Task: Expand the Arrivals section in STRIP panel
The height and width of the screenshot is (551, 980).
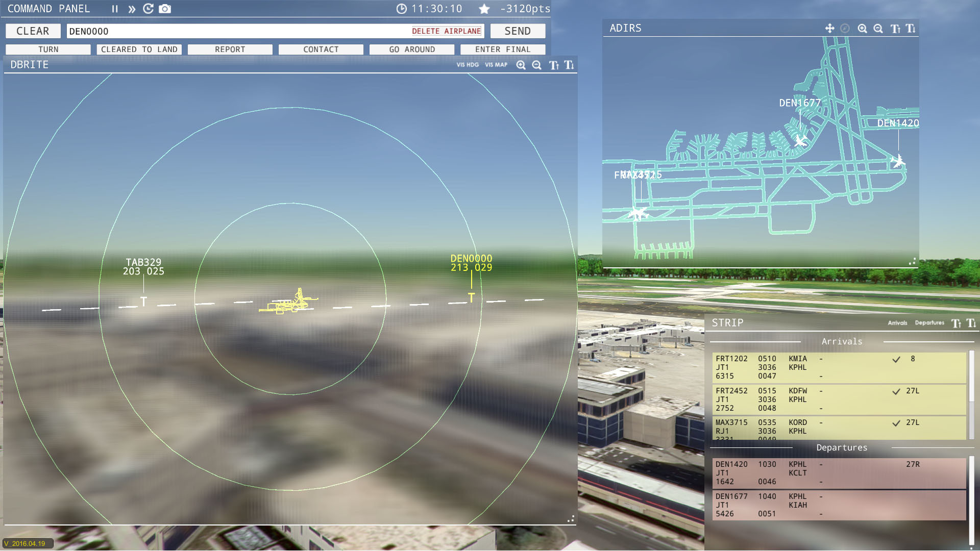Action: (x=842, y=341)
